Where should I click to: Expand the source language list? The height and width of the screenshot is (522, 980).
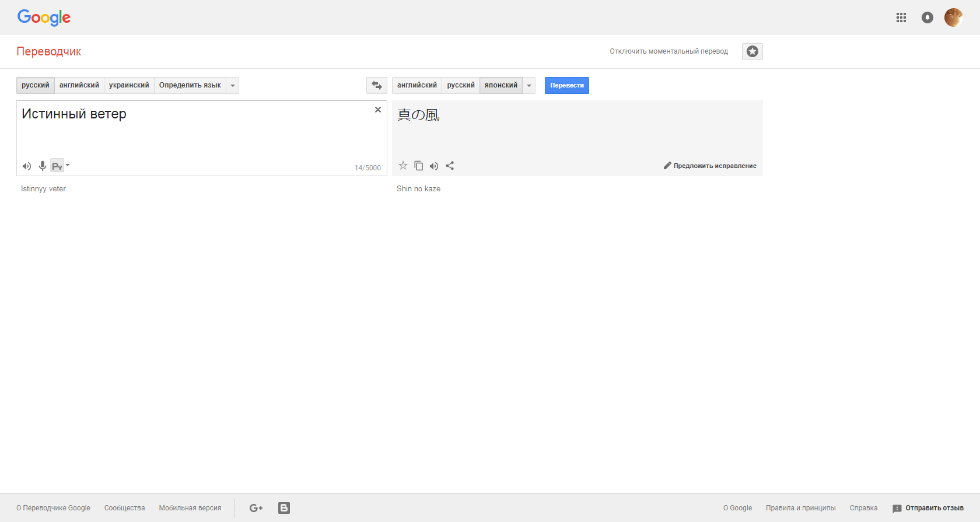[233, 85]
